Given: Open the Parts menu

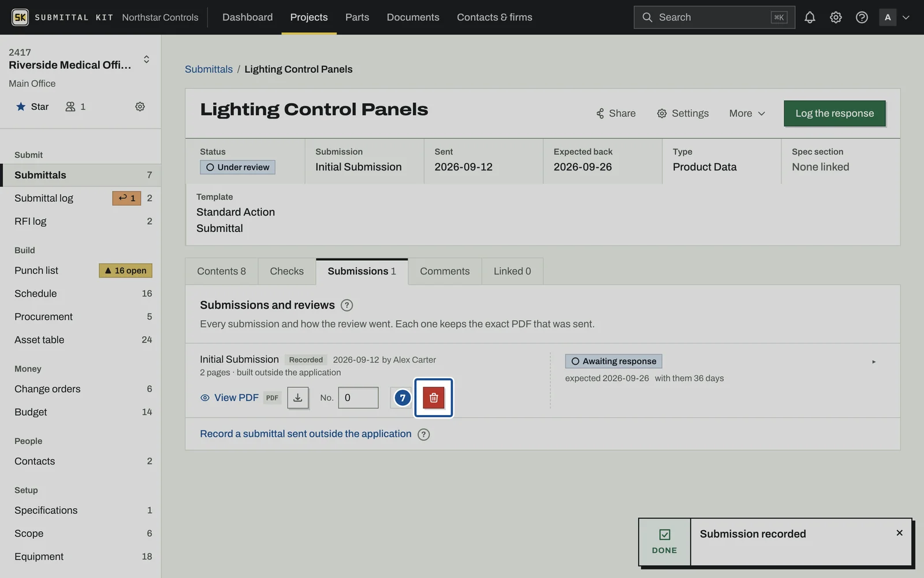Looking at the screenshot, I should click(357, 17).
